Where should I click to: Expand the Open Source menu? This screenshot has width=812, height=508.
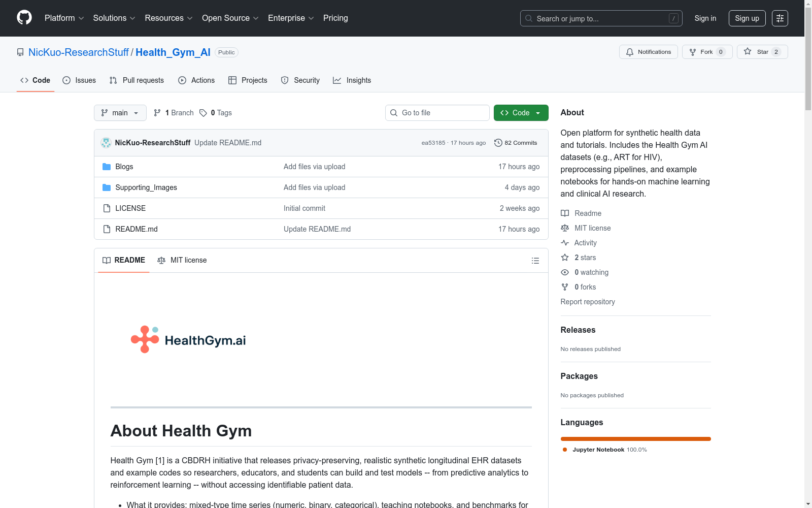click(x=230, y=18)
